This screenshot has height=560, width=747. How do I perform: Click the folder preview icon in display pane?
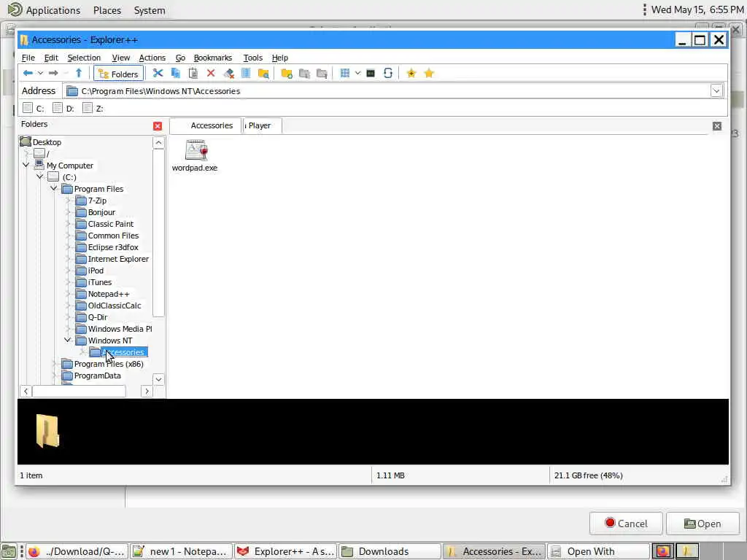(47, 431)
